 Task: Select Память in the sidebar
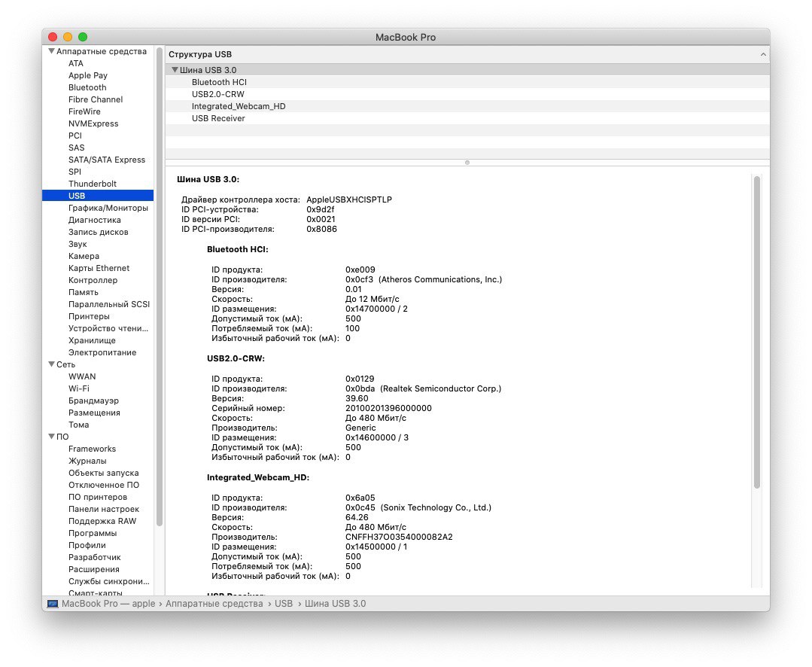[x=84, y=292]
